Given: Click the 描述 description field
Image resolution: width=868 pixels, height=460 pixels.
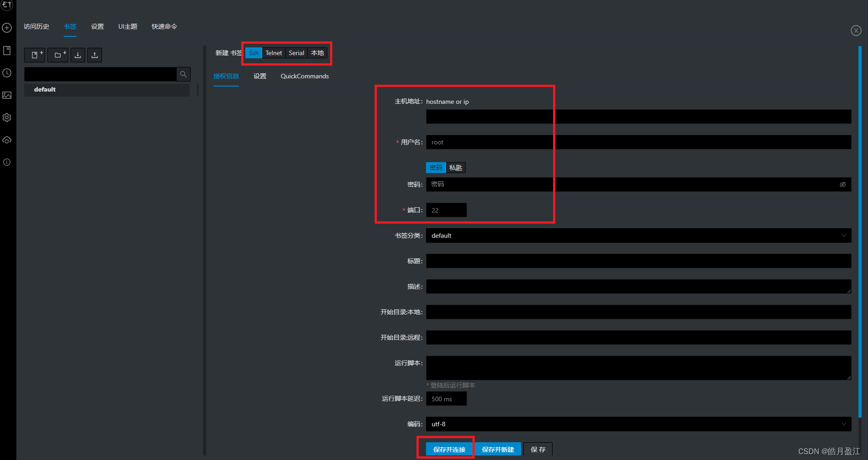Looking at the screenshot, I should [639, 286].
